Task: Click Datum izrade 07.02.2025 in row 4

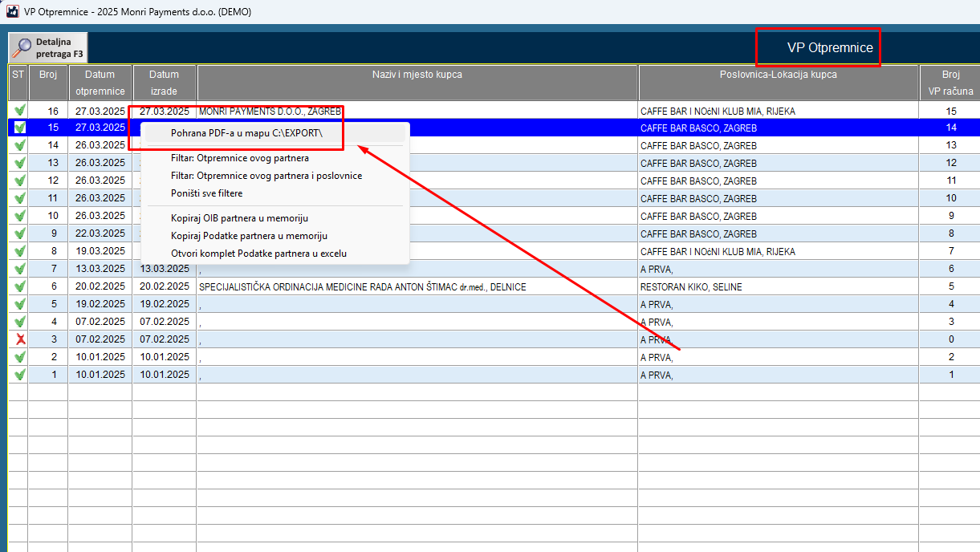Action: pos(165,322)
